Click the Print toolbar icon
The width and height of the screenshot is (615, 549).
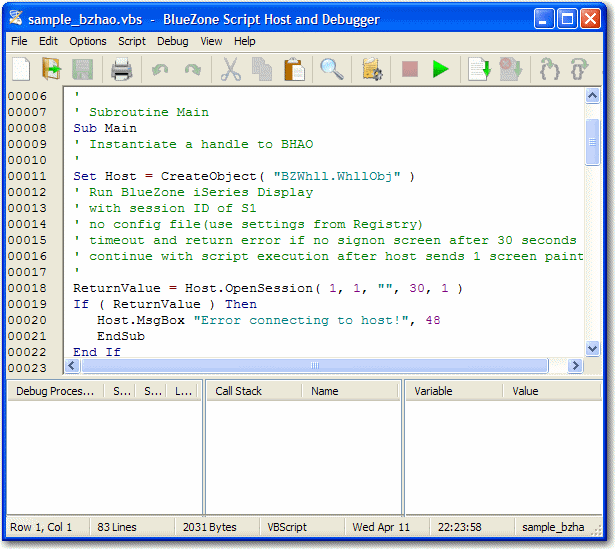pos(122,69)
